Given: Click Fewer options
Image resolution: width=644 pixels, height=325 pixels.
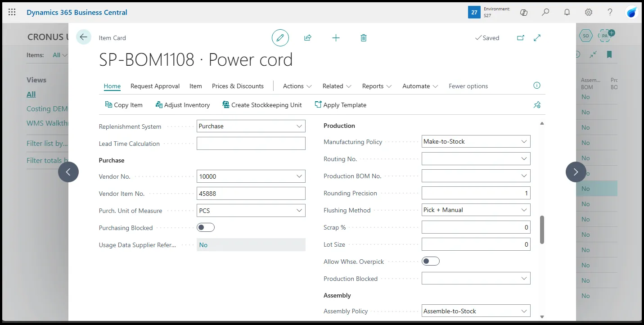Looking at the screenshot, I should [x=468, y=86].
